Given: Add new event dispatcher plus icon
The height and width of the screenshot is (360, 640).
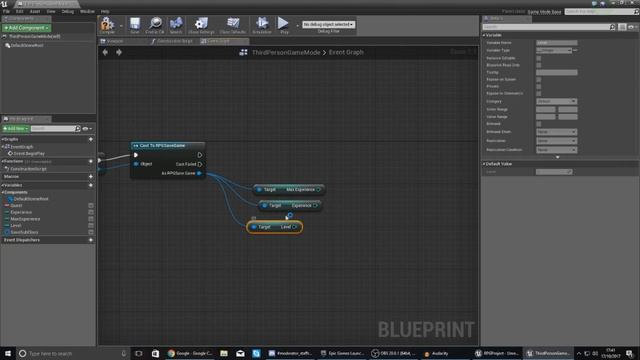Looking at the screenshot, I should click(x=91, y=240).
